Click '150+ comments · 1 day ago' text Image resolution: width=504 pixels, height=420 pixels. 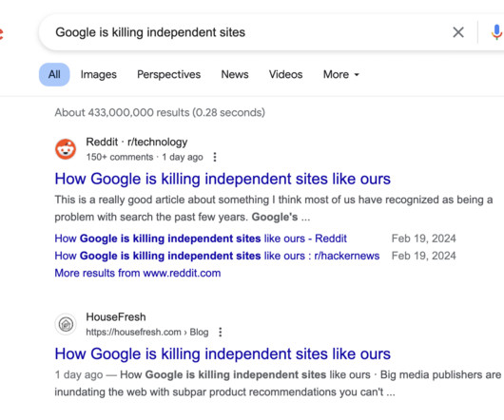[145, 157]
